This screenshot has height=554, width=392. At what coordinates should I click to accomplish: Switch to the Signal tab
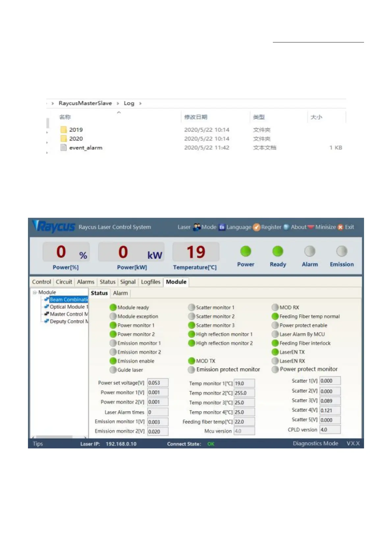click(128, 282)
